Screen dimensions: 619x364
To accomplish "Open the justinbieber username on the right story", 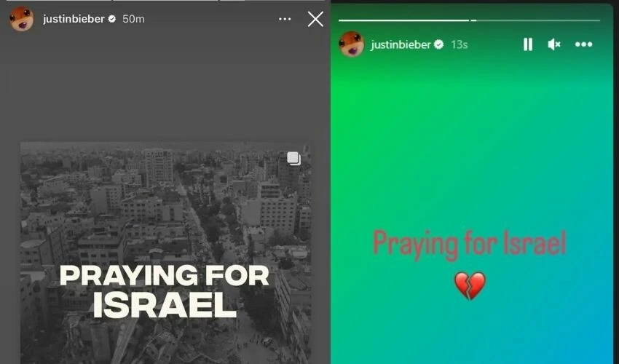I will click(401, 44).
